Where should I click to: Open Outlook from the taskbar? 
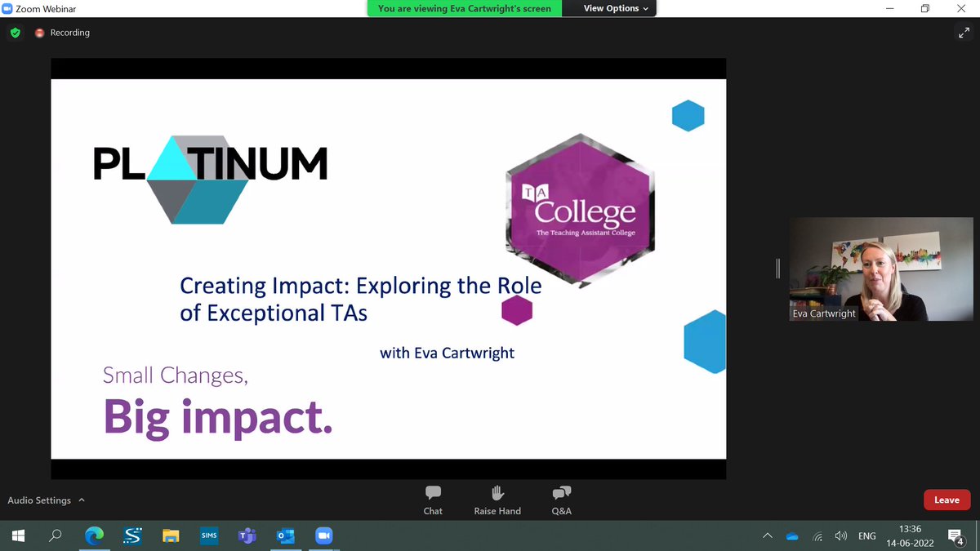[x=284, y=535]
